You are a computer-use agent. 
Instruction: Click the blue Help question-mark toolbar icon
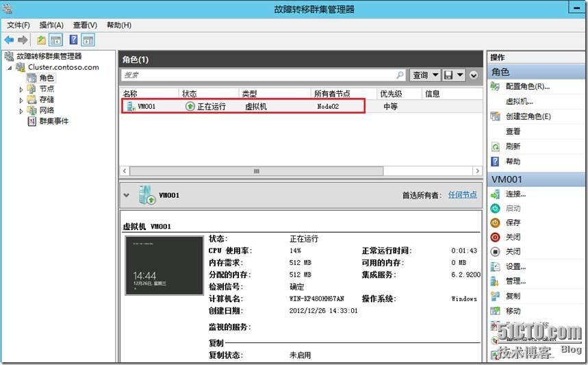[x=73, y=40]
